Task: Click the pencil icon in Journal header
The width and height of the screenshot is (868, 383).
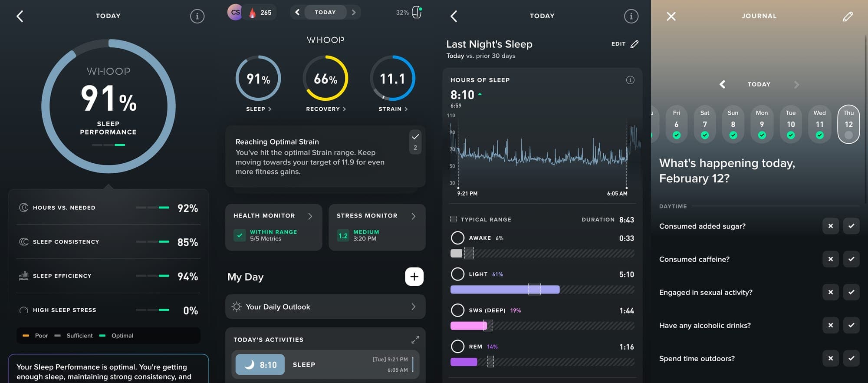Action: [848, 17]
